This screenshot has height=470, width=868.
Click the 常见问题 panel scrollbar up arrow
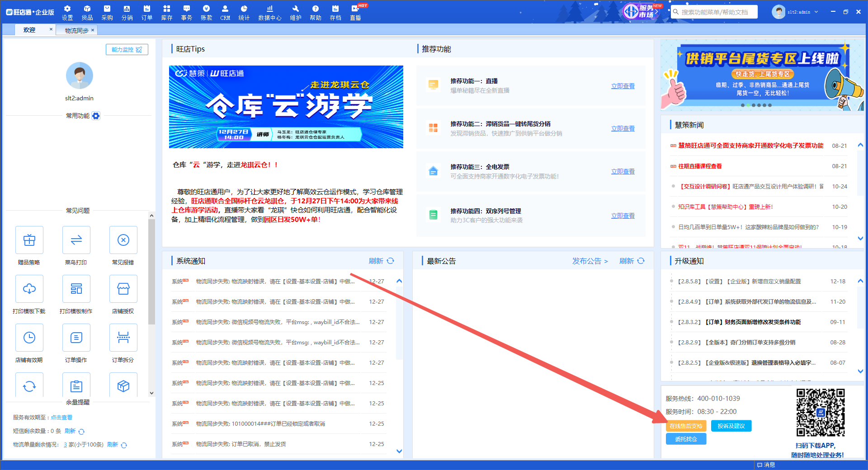[151, 216]
